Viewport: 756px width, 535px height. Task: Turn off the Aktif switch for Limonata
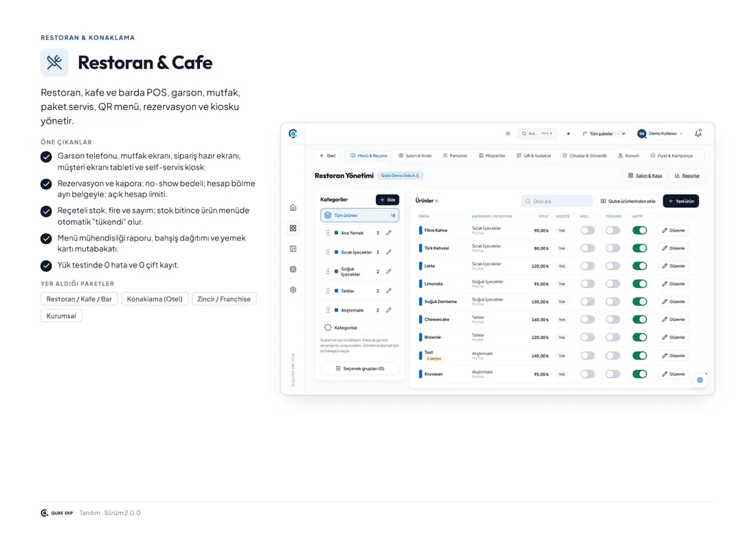(639, 284)
